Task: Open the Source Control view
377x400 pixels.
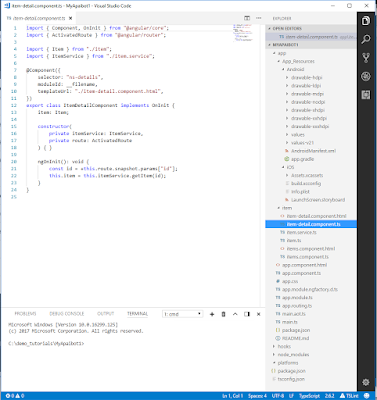Action: click(x=366, y=58)
